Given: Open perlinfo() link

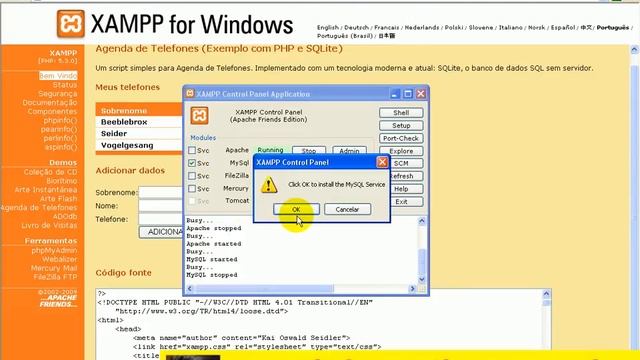Looking at the screenshot, I should click(x=60, y=138).
